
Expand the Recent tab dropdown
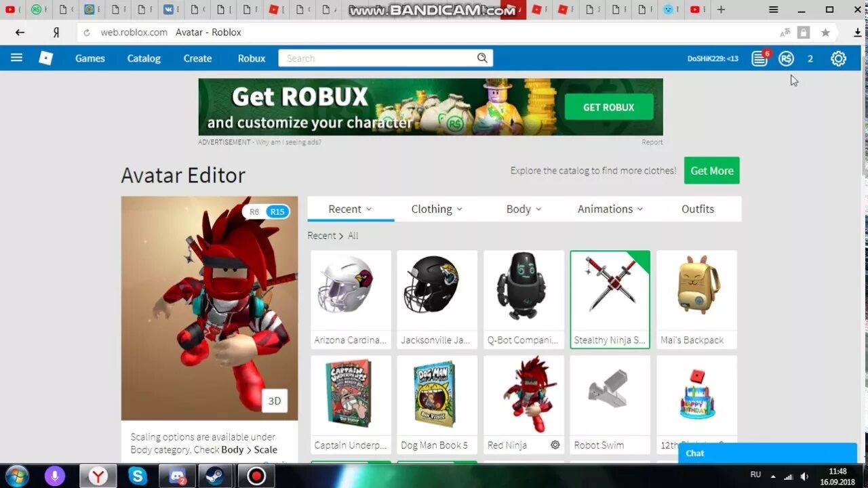pos(351,209)
